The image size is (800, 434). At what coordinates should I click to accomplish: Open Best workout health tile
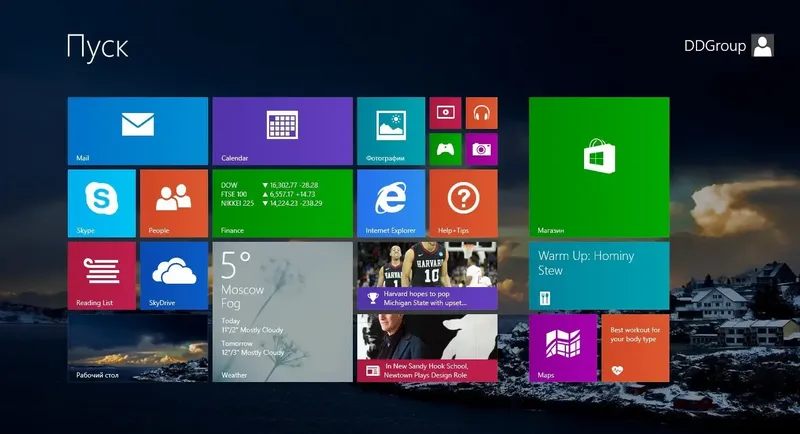click(x=635, y=348)
